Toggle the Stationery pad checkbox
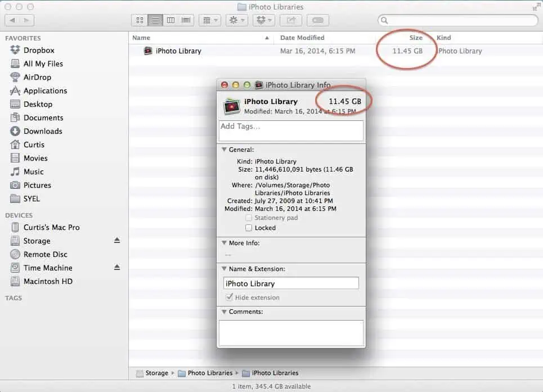543x392 pixels. click(x=249, y=218)
